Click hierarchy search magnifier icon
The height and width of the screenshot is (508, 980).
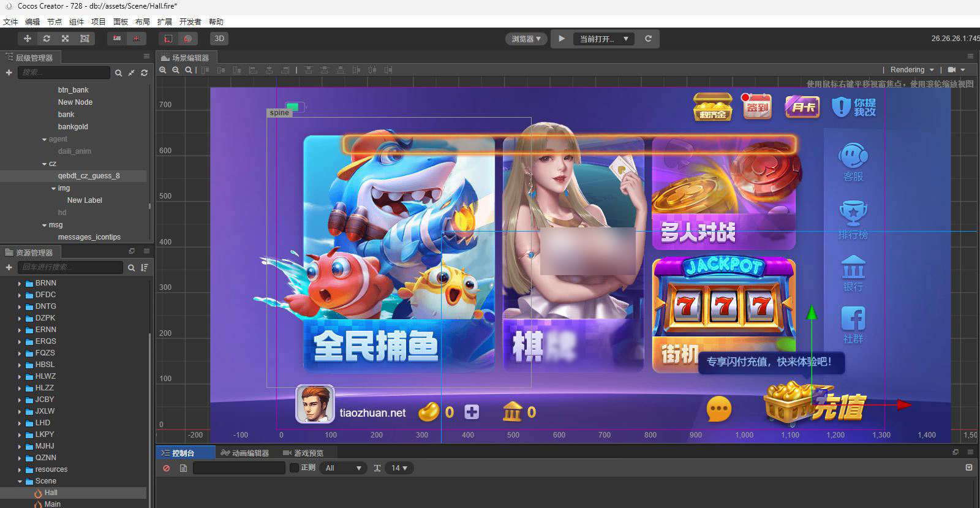click(x=118, y=73)
